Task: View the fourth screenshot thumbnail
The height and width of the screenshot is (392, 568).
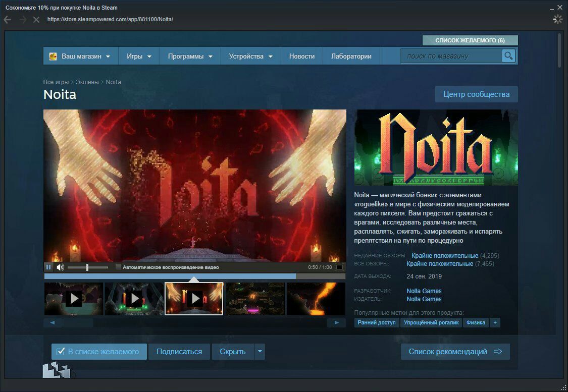Action: (255, 299)
